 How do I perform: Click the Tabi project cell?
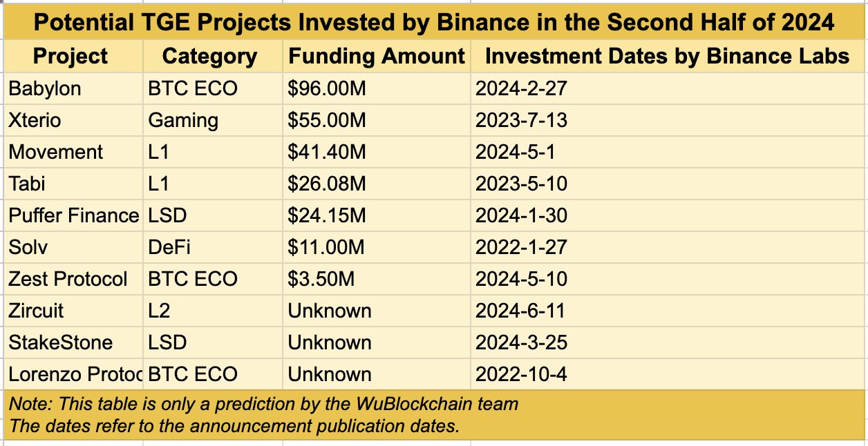click(28, 184)
